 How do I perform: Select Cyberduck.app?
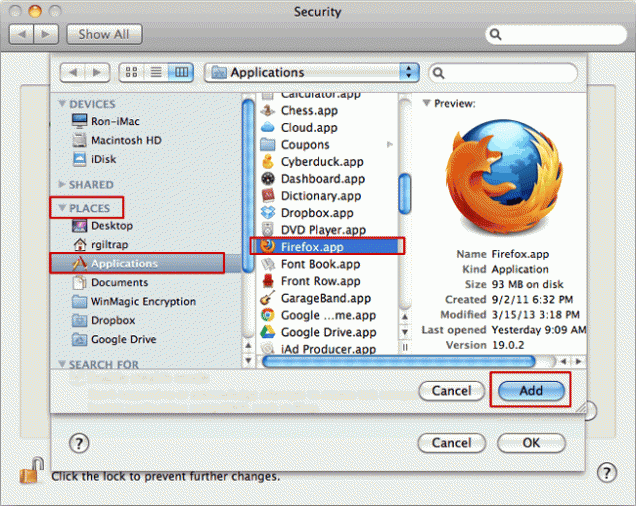[312, 161]
